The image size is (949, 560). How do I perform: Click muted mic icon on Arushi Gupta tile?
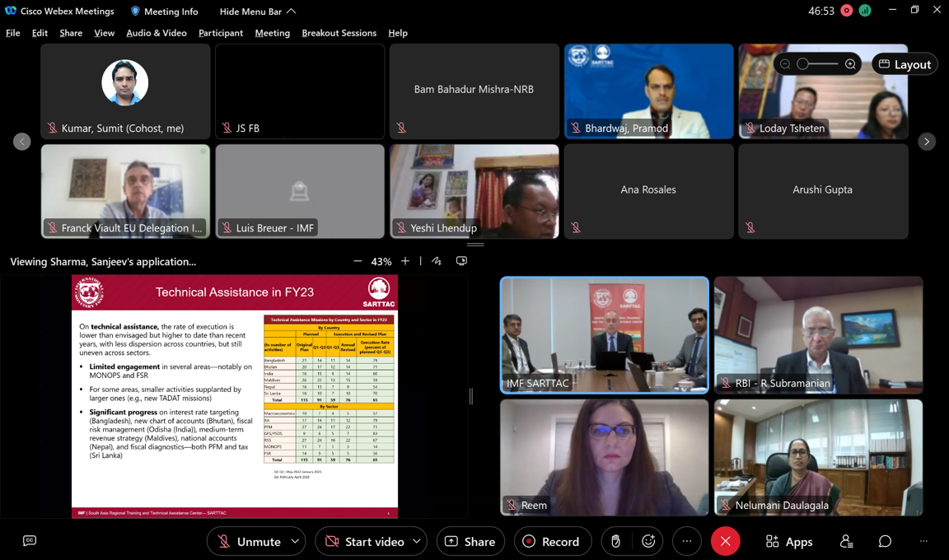750,227
